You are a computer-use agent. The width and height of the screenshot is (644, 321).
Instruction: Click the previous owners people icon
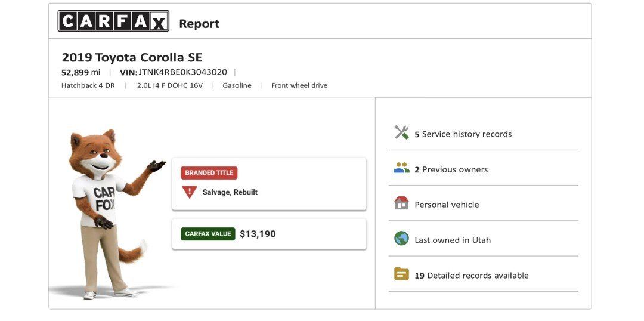pyautogui.click(x=401, y=169)
